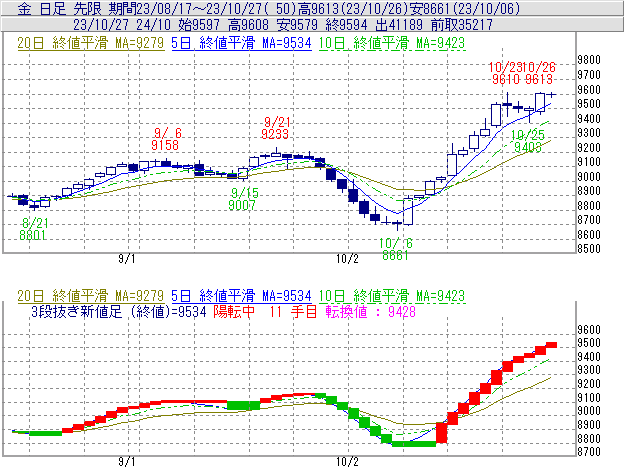Viewport: 624px width, 475px height.
Task: Click the 10日 終値平滑 MA=9423 legend in upper chart
Action: (x=392, y=43)
